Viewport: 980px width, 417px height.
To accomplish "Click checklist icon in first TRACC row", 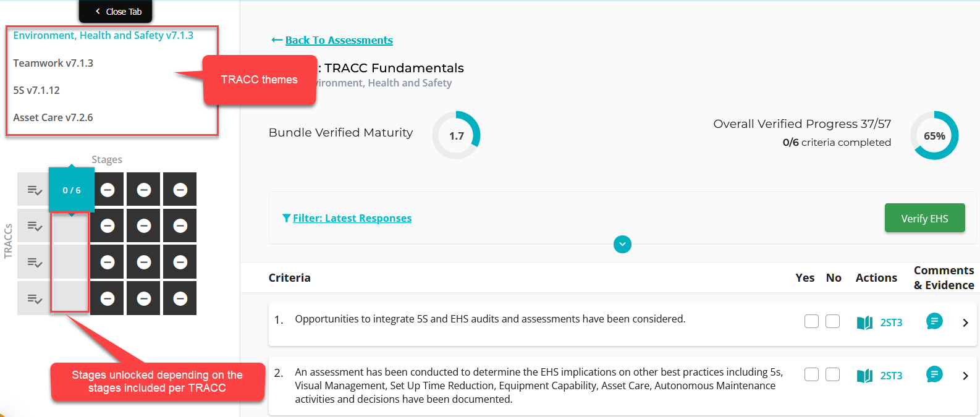I will [x=35, y=190].
